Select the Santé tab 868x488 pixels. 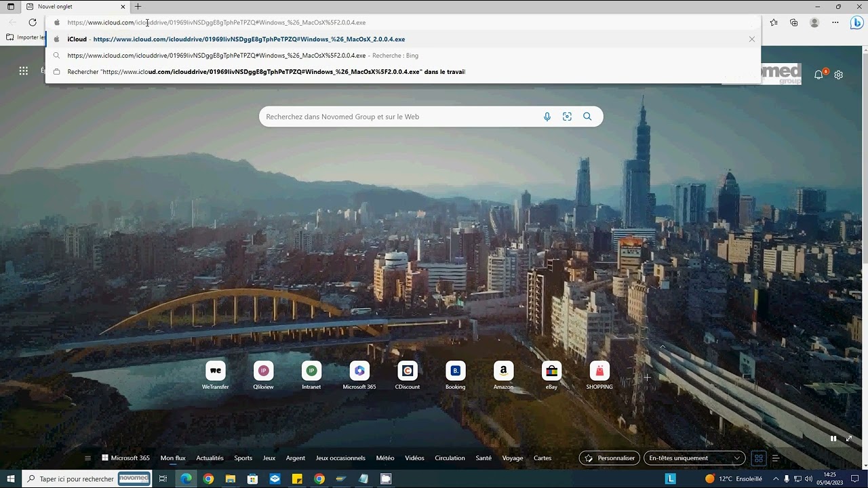point(484,458)
